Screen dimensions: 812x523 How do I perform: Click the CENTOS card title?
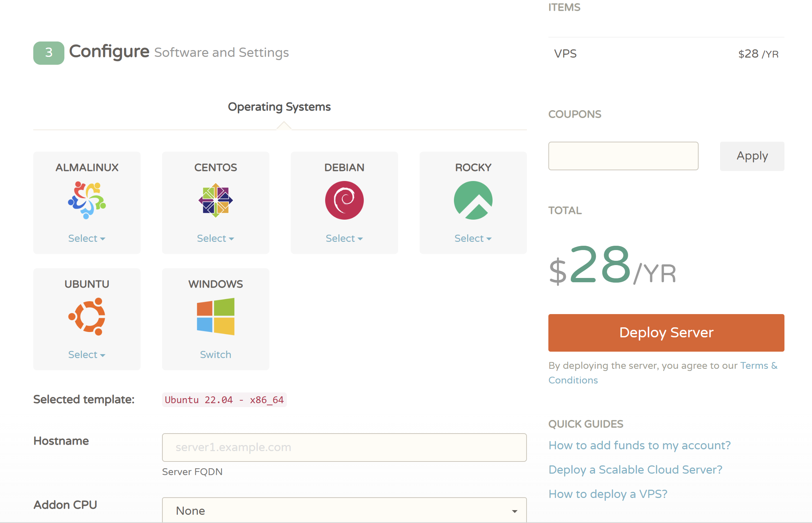point(216,167)
